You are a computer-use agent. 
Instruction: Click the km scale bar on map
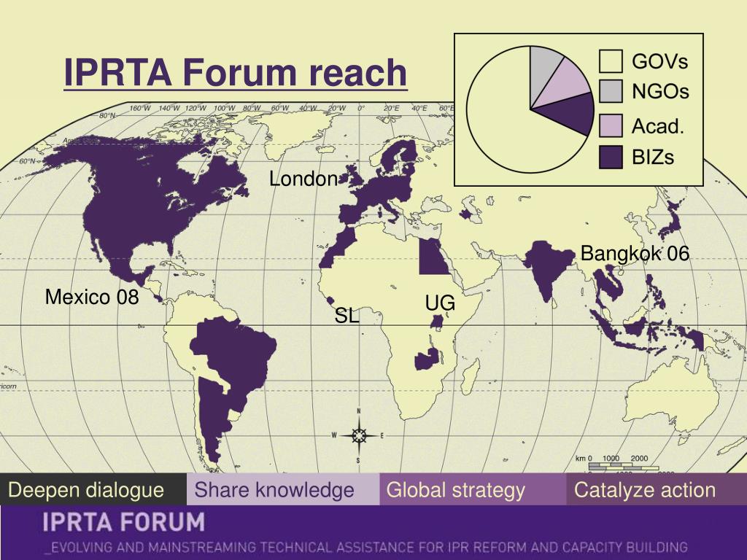(x=625, y=463)
